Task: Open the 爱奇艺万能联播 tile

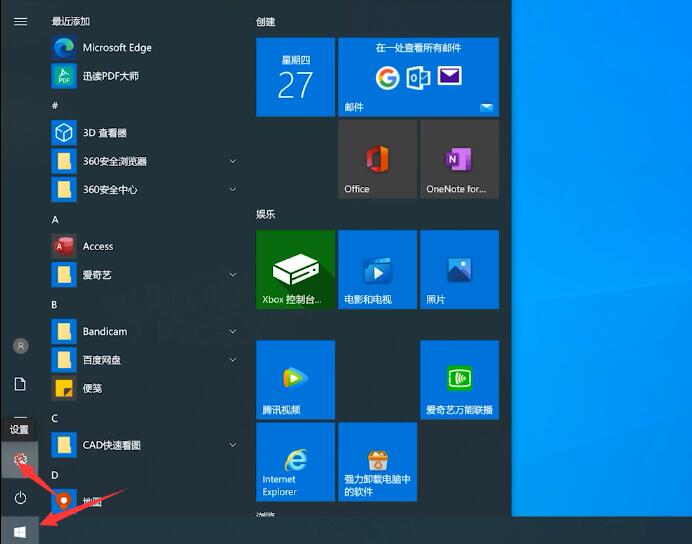Action: (x=459, y=380)
